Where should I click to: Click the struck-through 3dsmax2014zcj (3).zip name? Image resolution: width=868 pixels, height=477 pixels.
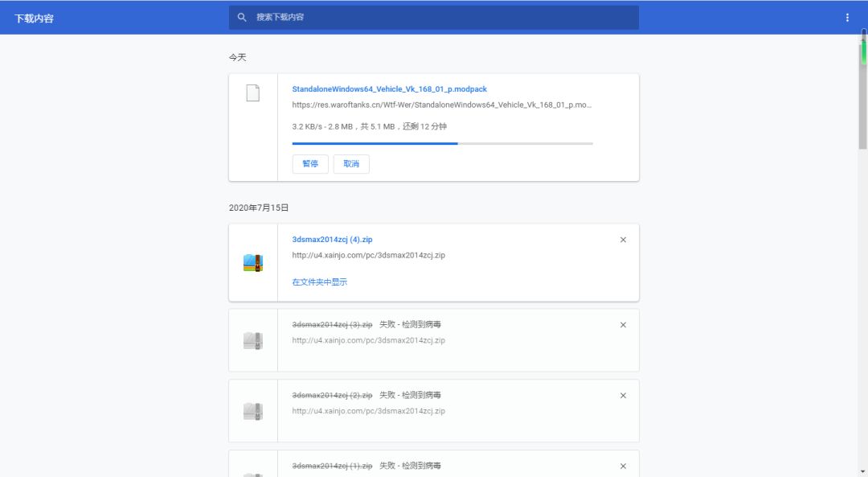332,325
